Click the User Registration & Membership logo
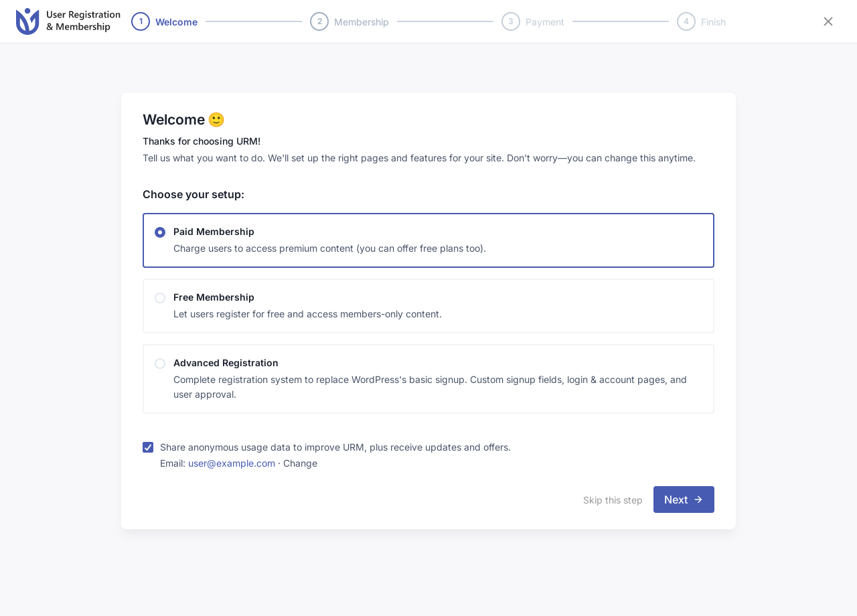The image size is (857, 616). pyautogui.click(x=68, y=21)
